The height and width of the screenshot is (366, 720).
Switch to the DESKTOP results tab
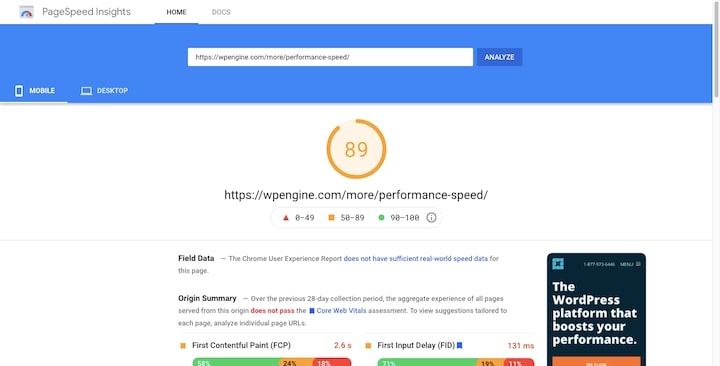pos(105,90)
